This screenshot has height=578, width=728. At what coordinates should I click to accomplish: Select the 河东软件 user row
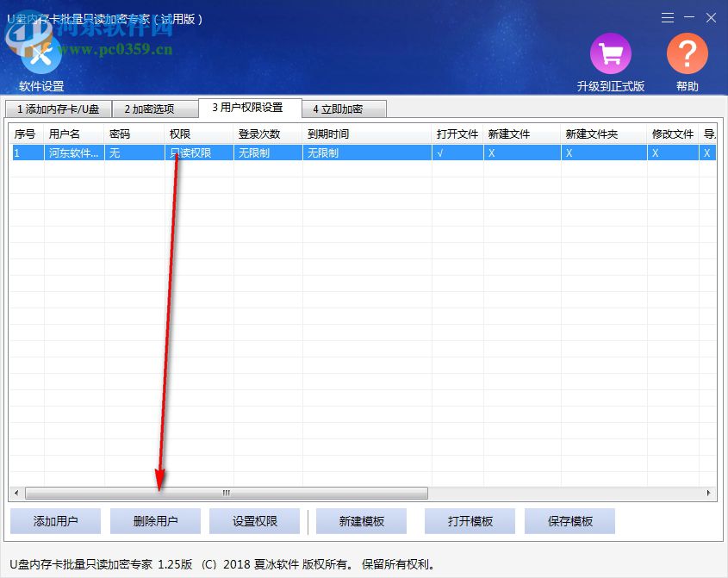[x=72, y=152]
